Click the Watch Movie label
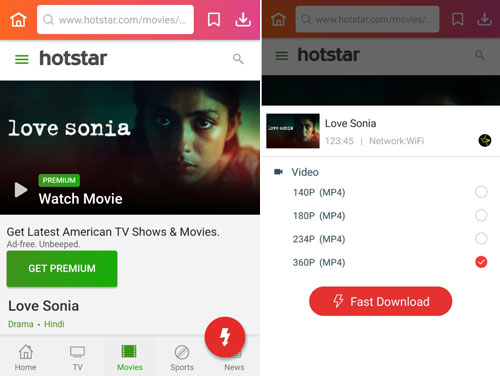Image resolution: width=500 pixels, height=376 pixels. (81, 199)
